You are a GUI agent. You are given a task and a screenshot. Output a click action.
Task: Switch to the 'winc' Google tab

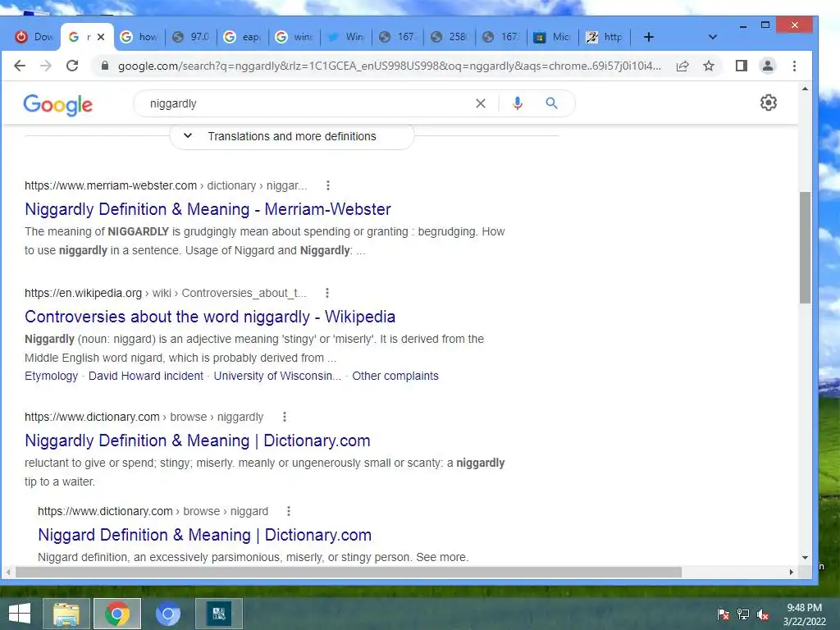[294, 37]
